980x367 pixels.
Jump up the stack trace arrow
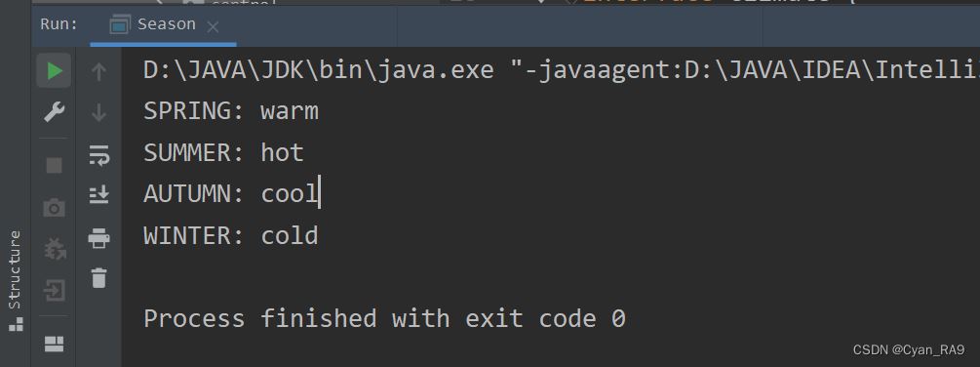[98, 72]
